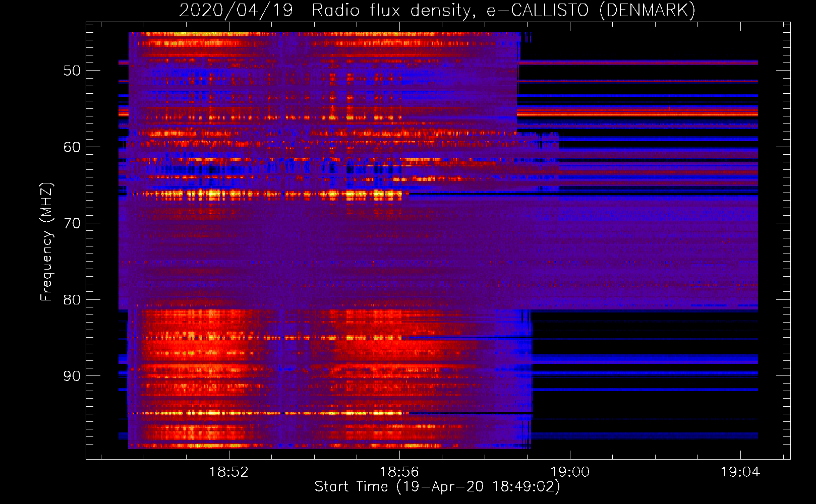816x504 pixels.
Task: Click the 70 frequency tick label
Action: pyautogui.click(x=72, y=223)
